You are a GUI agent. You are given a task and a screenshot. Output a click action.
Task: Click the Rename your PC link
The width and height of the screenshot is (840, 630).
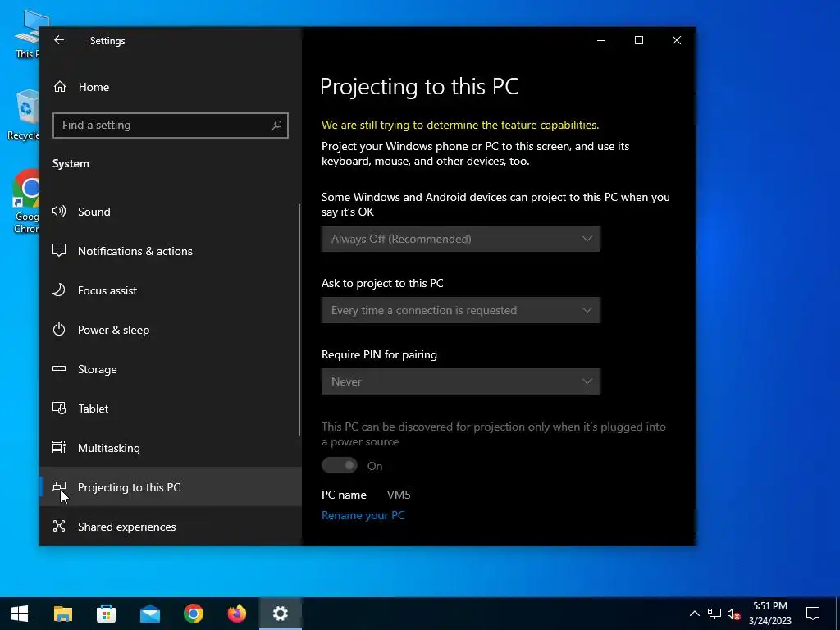[363, 515]
